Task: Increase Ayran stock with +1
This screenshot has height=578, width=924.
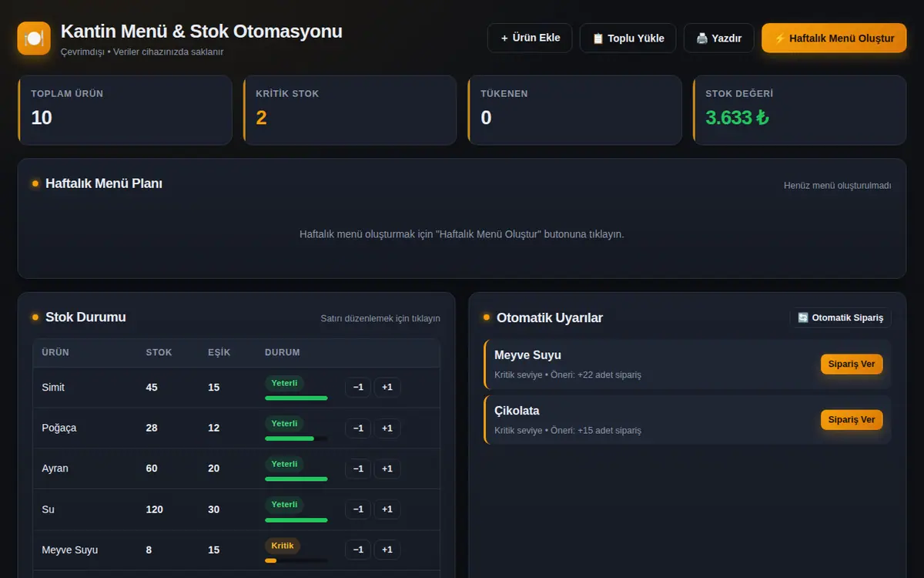Action: 387,469
